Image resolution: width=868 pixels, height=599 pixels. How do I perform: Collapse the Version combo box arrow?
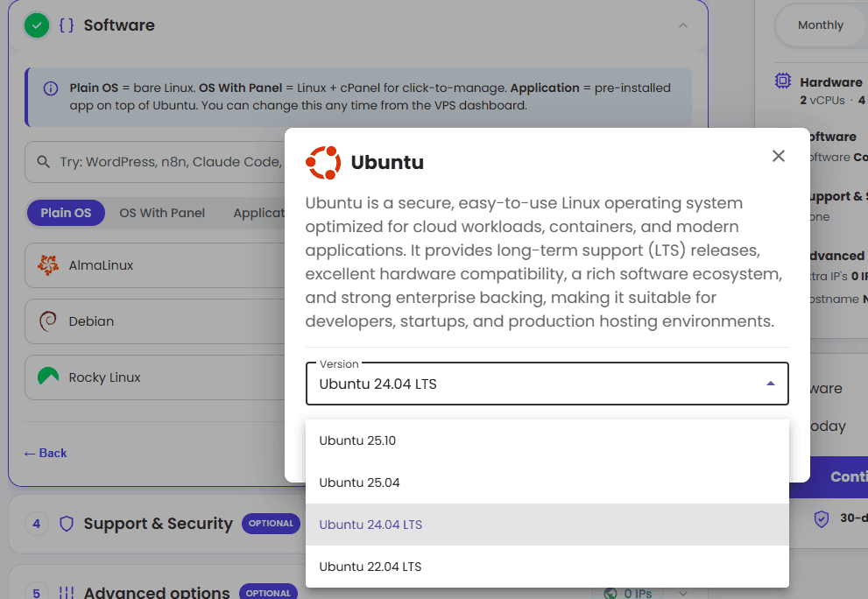click(770, 384)
